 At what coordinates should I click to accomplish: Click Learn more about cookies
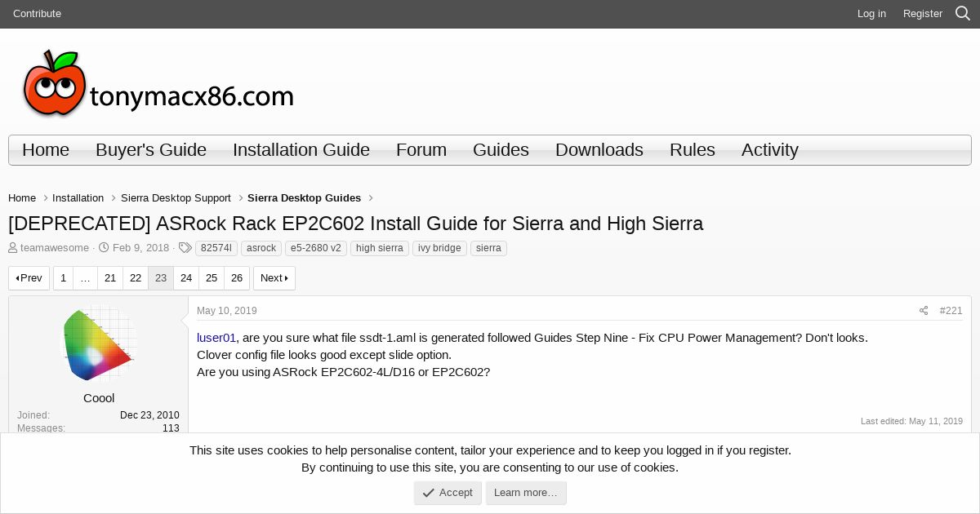click(526, 493)
